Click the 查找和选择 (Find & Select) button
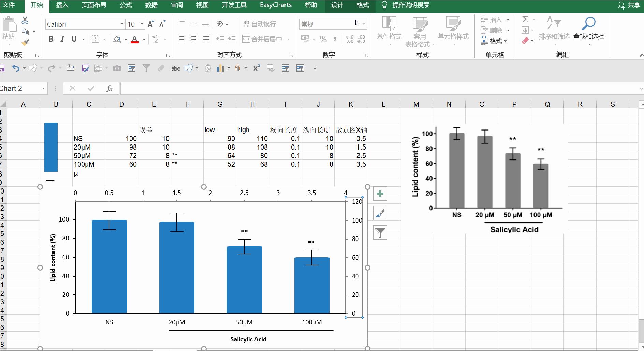Viewport: 644px width, 351px height. (x=588, y=31)
